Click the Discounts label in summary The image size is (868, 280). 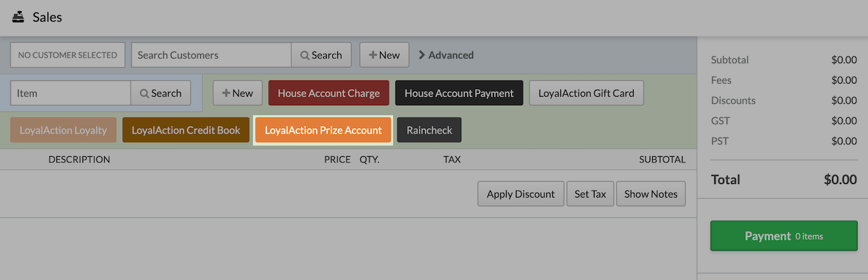coord(733,100)
